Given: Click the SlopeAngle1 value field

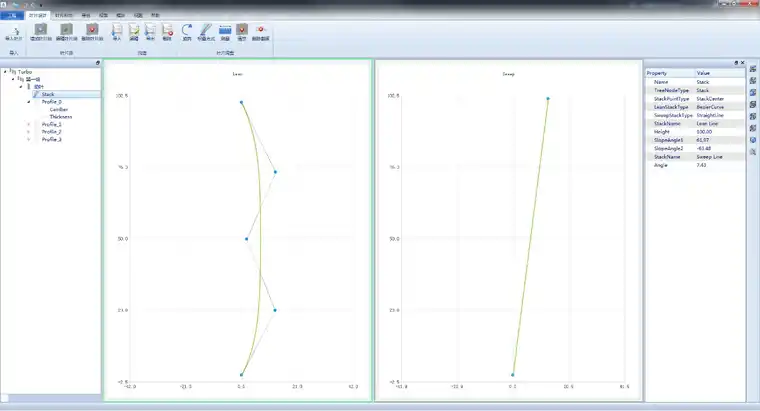Looking at the screenshot, I should pyautogui.click(x=720, y=140).
